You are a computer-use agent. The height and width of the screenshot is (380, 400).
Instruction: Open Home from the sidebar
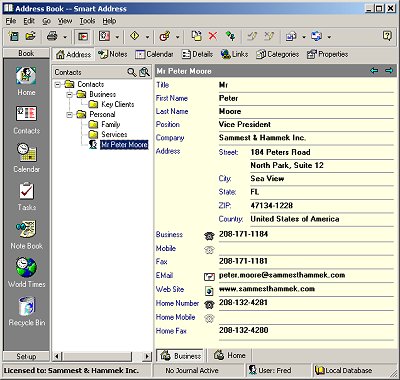26,81
